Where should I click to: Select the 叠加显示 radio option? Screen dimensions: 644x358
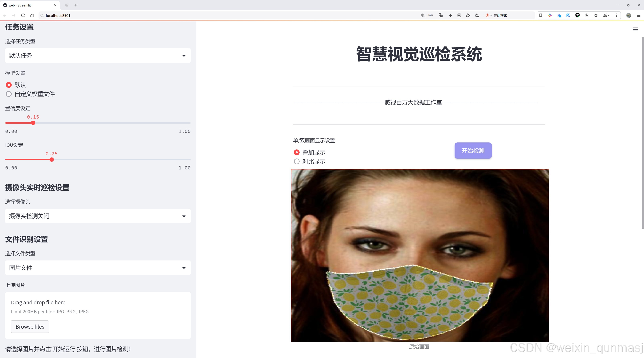[297, 153]
